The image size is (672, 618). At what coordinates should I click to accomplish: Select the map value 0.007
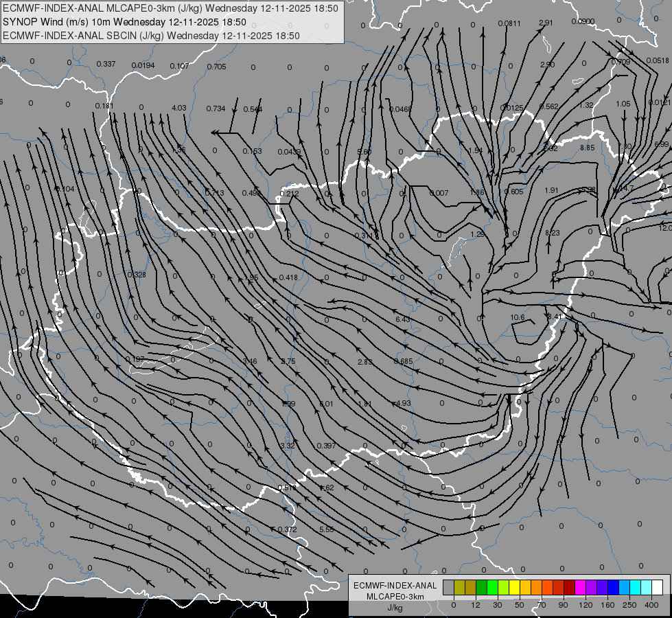click(439, 193)
